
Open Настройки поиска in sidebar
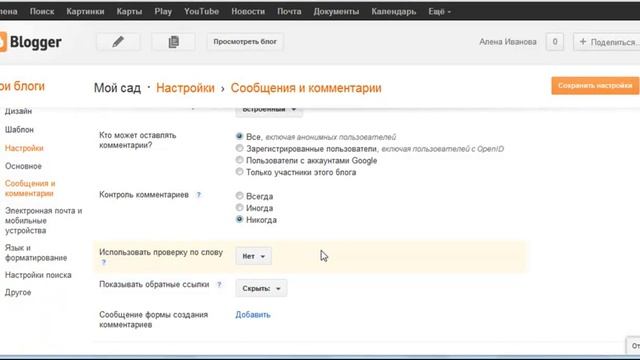click(x=38, y=275)
